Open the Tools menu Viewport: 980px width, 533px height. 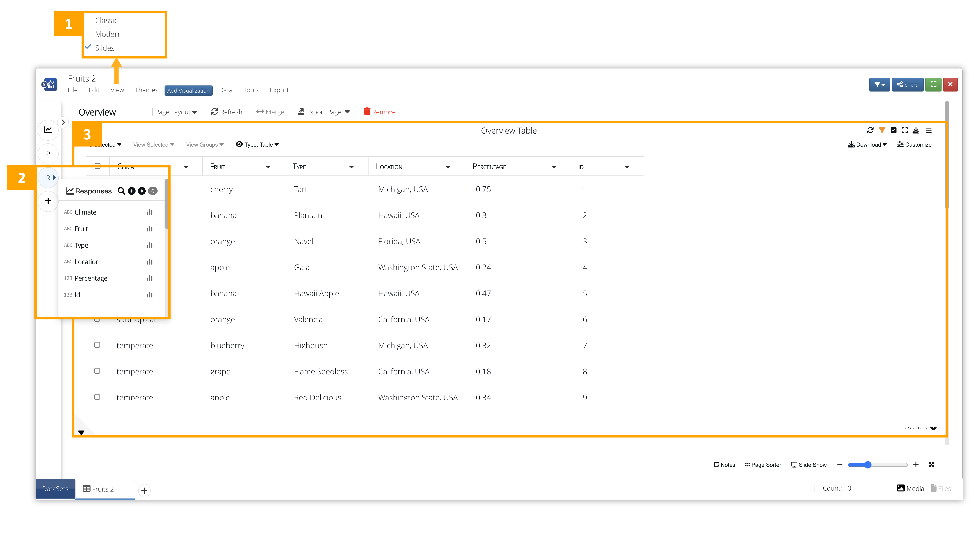click(x=251, y=90)
